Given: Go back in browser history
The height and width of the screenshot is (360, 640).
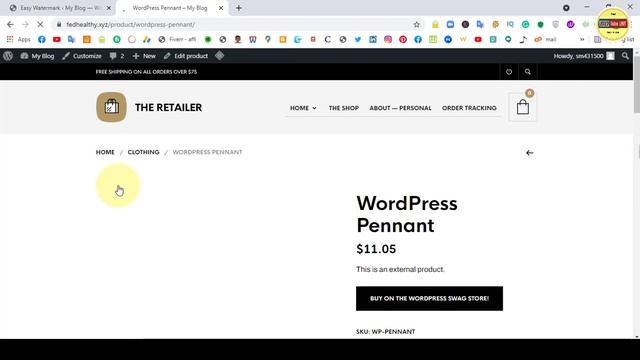Looking at the screenshot, I should pos(10,24).
